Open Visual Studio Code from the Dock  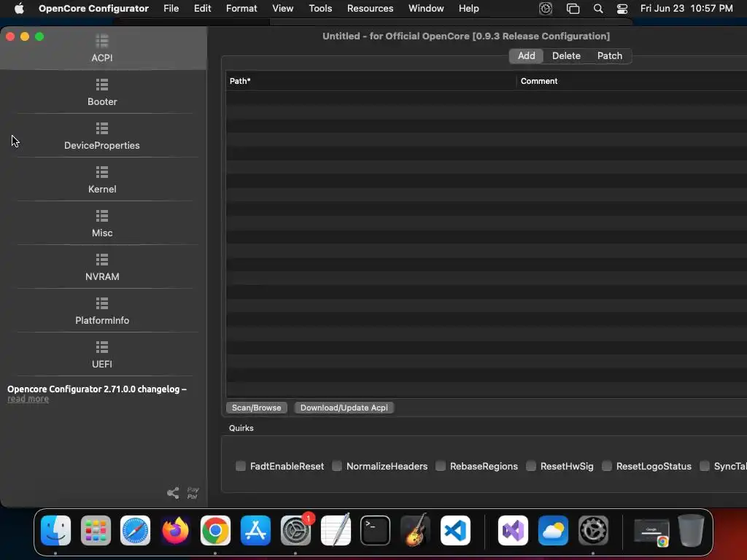pos(455,531)
